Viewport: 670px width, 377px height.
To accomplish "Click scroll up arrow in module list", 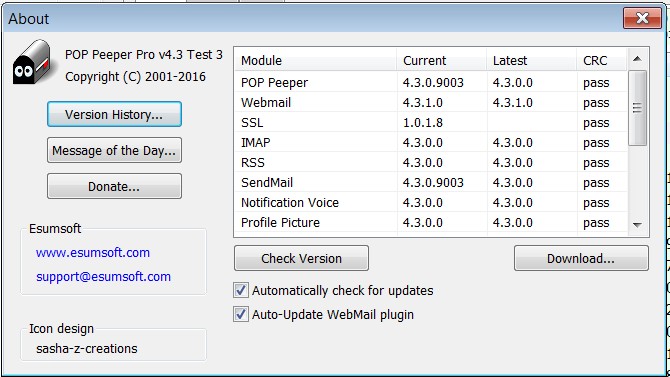I will [637, 59].
